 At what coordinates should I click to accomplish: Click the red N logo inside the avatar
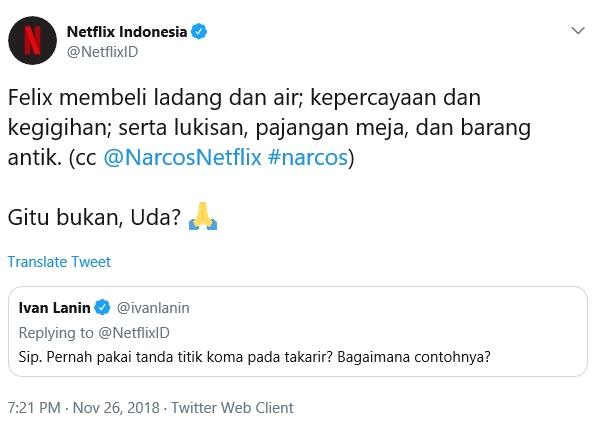[32, 41]
